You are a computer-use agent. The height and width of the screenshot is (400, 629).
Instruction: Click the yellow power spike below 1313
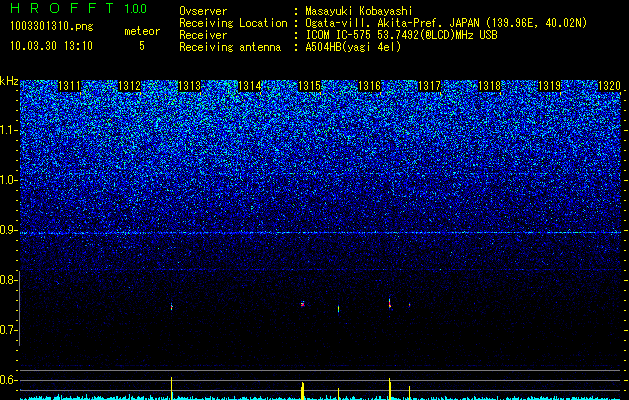pyautogui.click(x=172, y=388)
